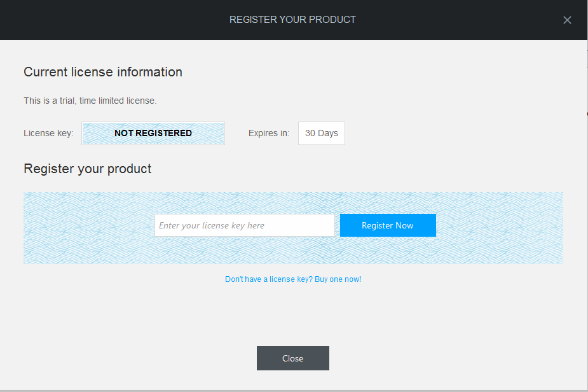Close the dialog with the X icon
The width and height of the screenshot is (588, 392).
point(567,20)
